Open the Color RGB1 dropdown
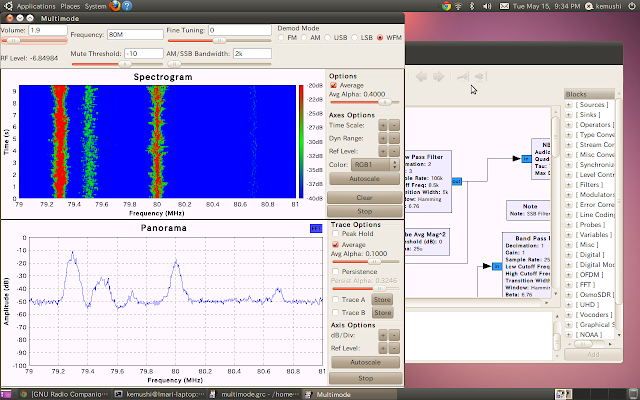Viewport: 640px width, 400px height. coord(375,165)
